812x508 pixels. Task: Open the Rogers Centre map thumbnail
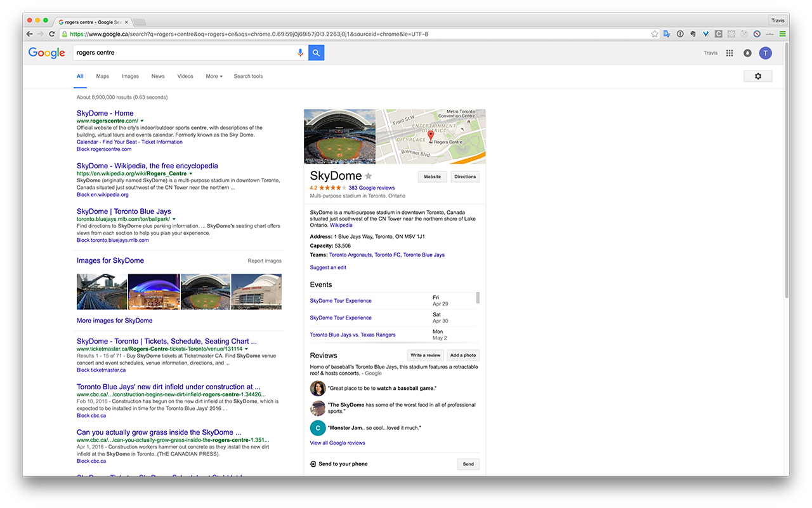tap(431, 137)
